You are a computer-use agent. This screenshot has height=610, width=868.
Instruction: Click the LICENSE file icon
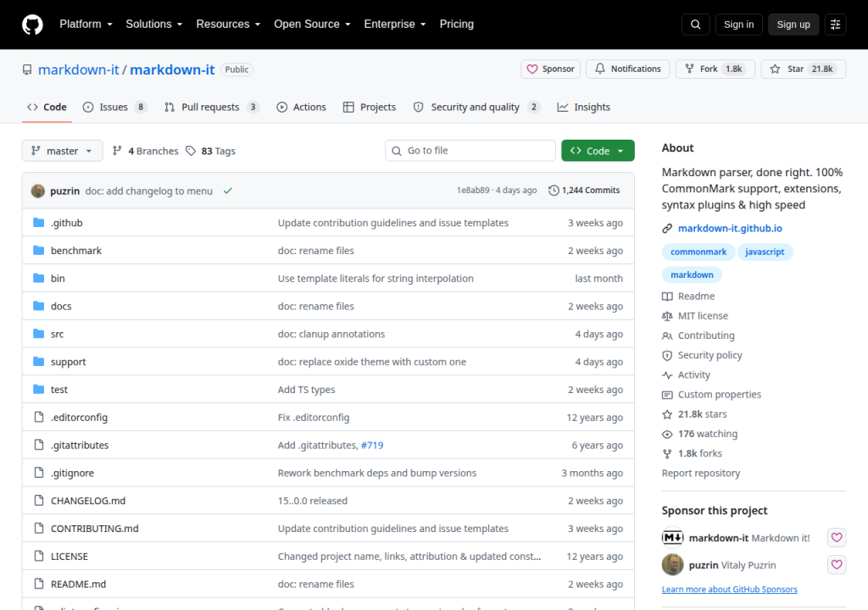tap(39, 556)
